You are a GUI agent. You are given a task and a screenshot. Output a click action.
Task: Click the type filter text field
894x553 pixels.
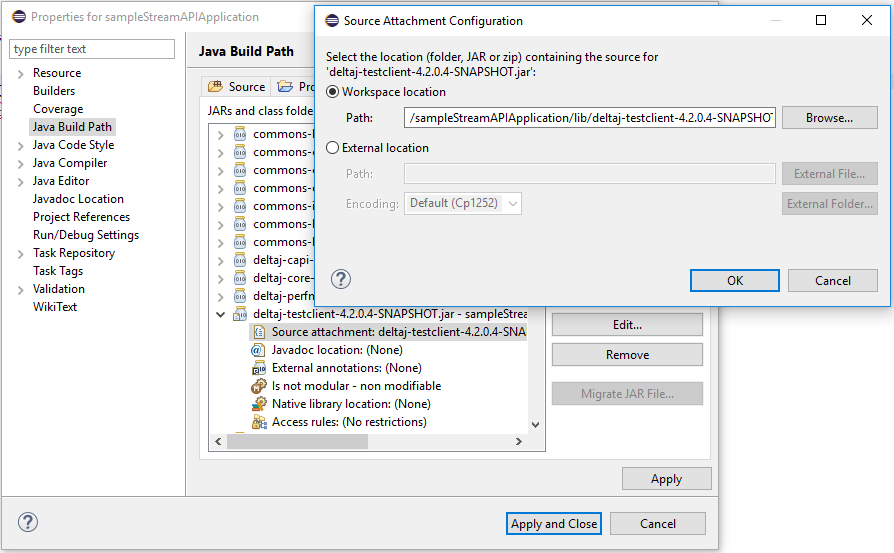click(92, 49)
